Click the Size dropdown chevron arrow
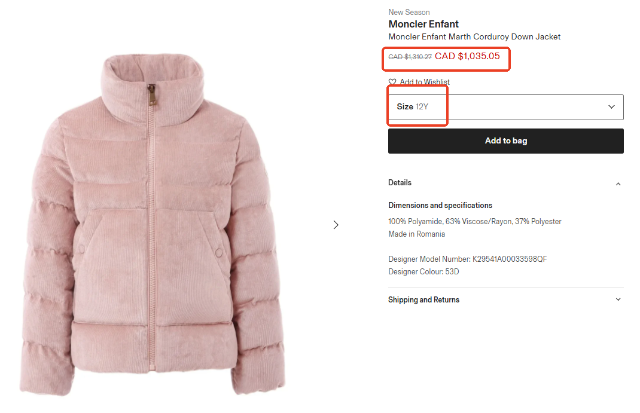 tap(611, 106)
